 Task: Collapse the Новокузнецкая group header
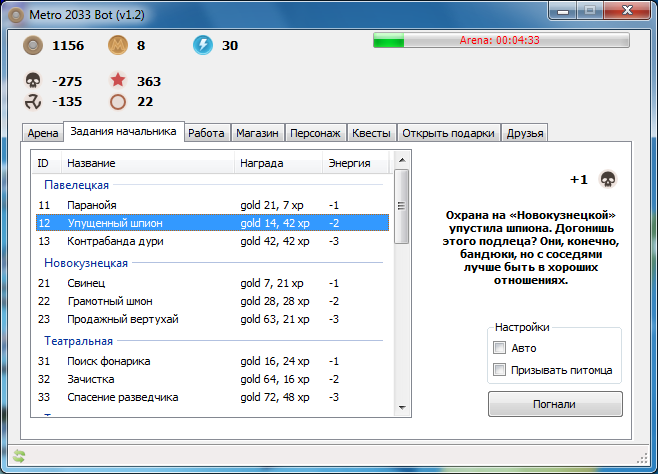click(x=85, y=263)
